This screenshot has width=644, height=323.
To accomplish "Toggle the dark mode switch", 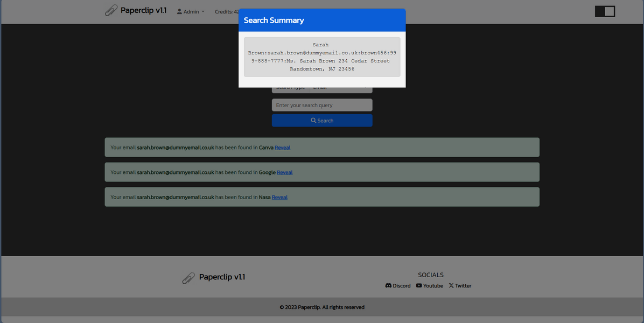I will 605,11.
